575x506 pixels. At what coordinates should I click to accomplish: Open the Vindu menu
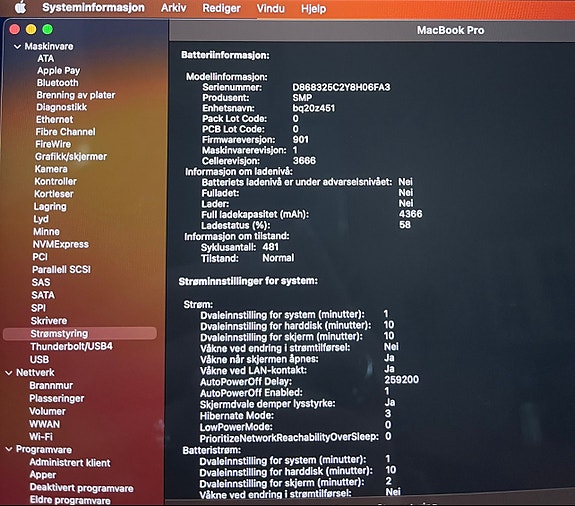point(271,8)
